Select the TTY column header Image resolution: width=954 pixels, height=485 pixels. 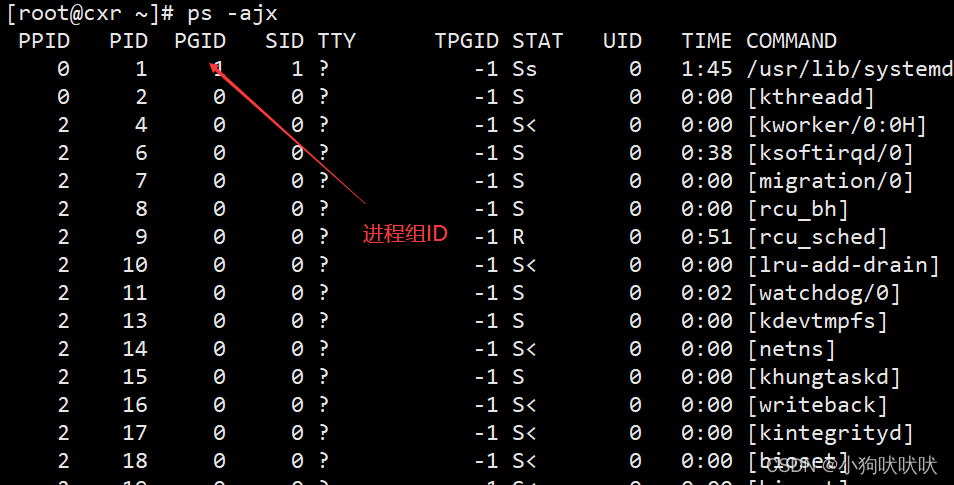[x=336, y=41]
